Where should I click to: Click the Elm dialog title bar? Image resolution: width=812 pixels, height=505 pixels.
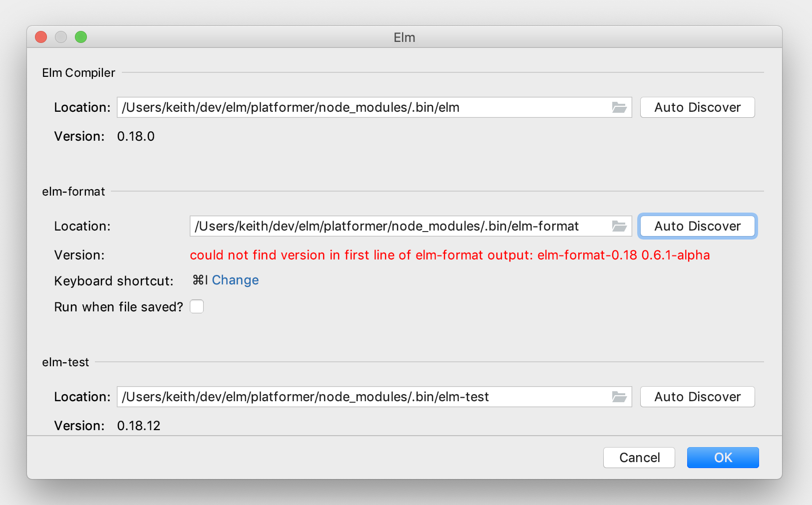pyautogui.click(x=405, y=37)
